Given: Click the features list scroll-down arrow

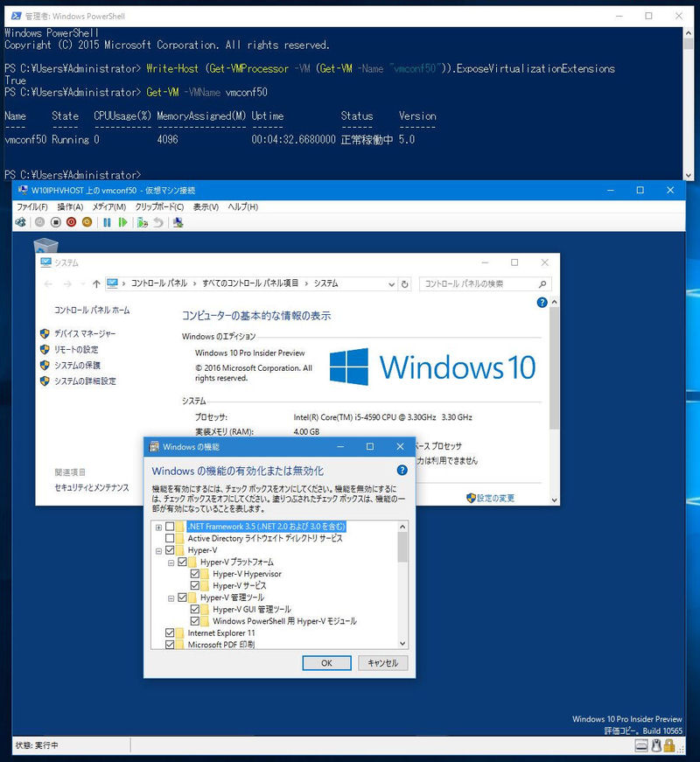Looking at the screenshot, I should pos(402,643).
